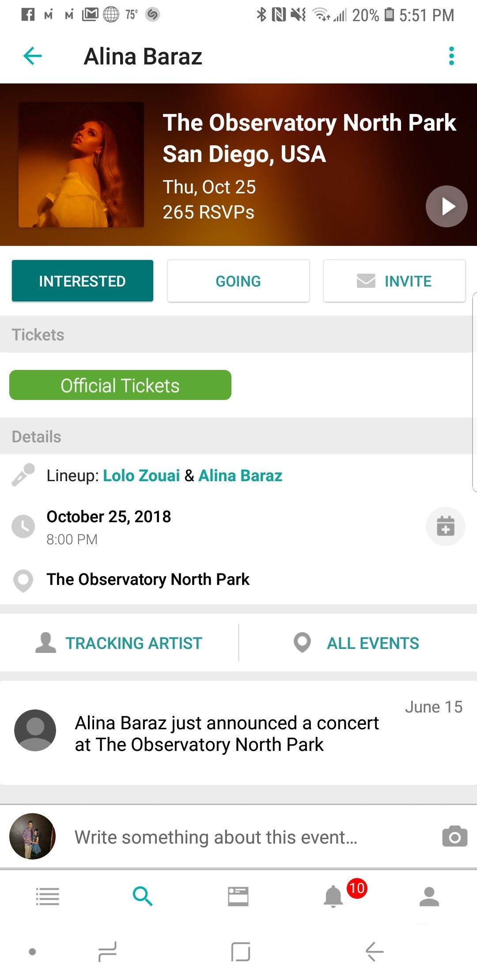Open the feed list tab icon
477x980 pixels.
[48, 897]
